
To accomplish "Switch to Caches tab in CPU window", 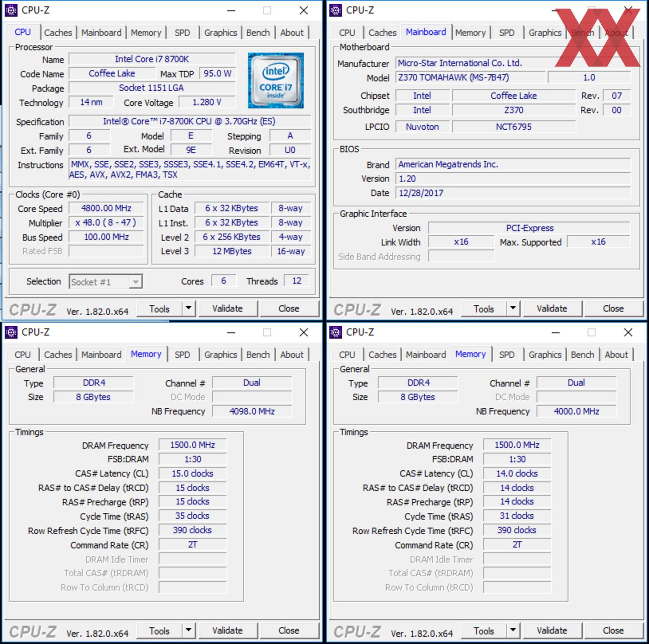I will point(58,32).
